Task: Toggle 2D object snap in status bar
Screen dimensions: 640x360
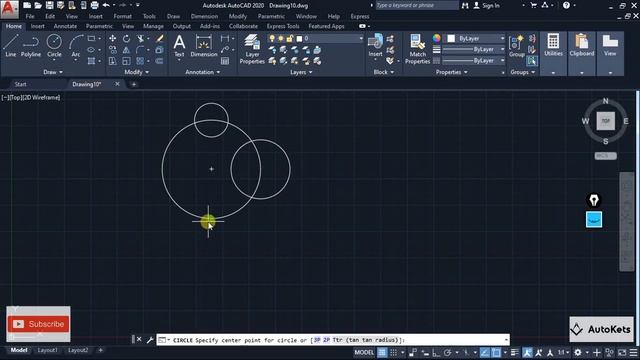Action: click(x=496, y=352)
